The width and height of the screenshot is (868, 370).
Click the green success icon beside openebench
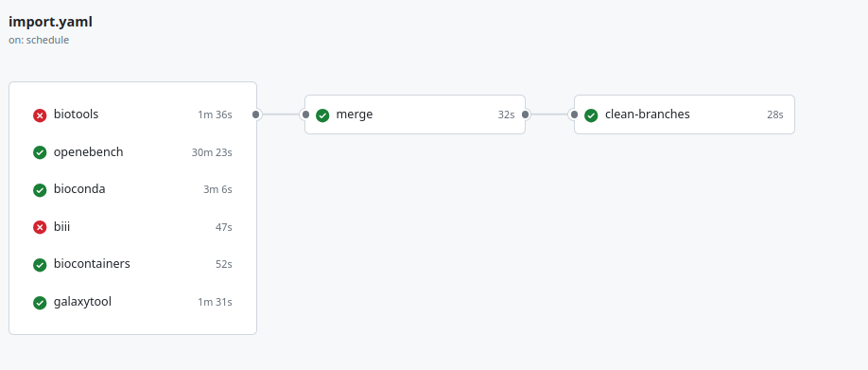[x=40, y=152]
